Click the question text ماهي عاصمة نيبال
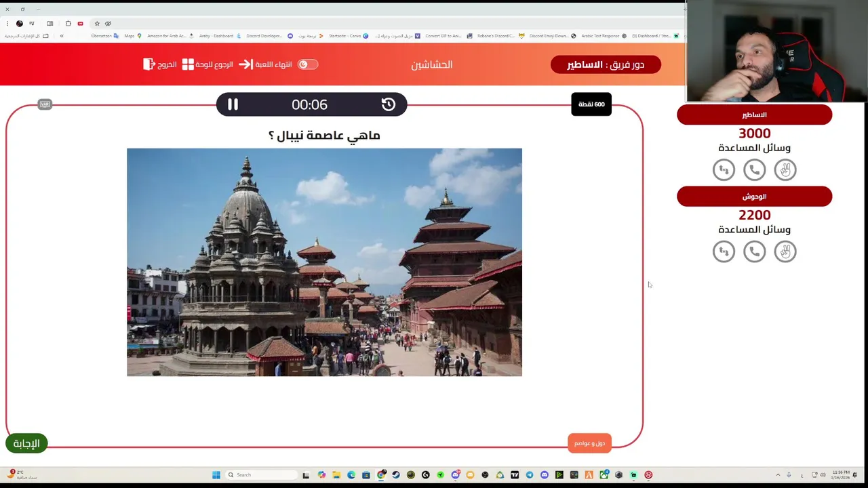 (x=324, y=135)
